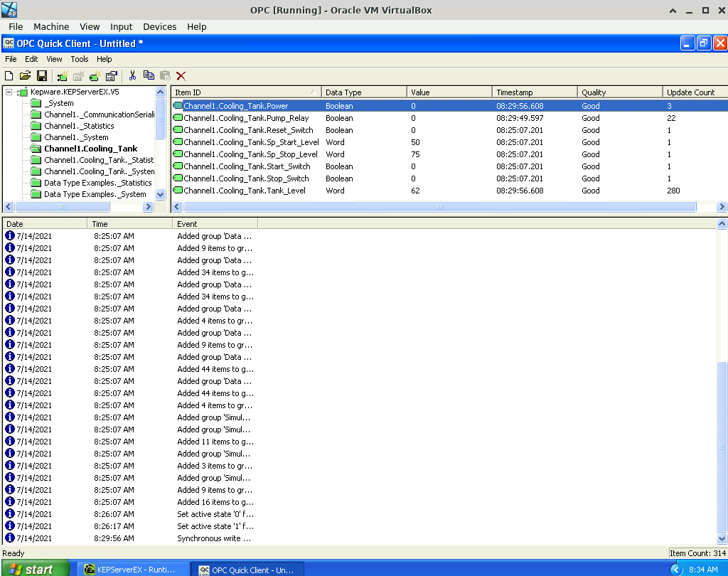Click the Channel1._Statistics folder icon
Screen dimensions: 728x576
(36, 126)
